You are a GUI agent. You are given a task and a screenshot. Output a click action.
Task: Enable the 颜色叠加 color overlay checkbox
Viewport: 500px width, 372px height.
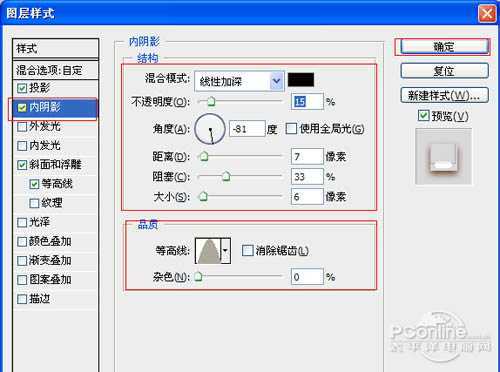click(x=22, y=242)
